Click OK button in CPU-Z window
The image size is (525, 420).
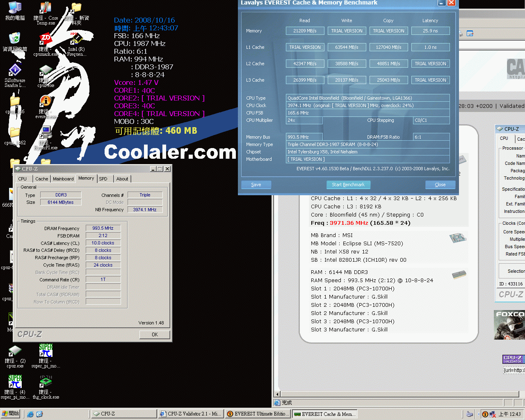click(155, 335)
